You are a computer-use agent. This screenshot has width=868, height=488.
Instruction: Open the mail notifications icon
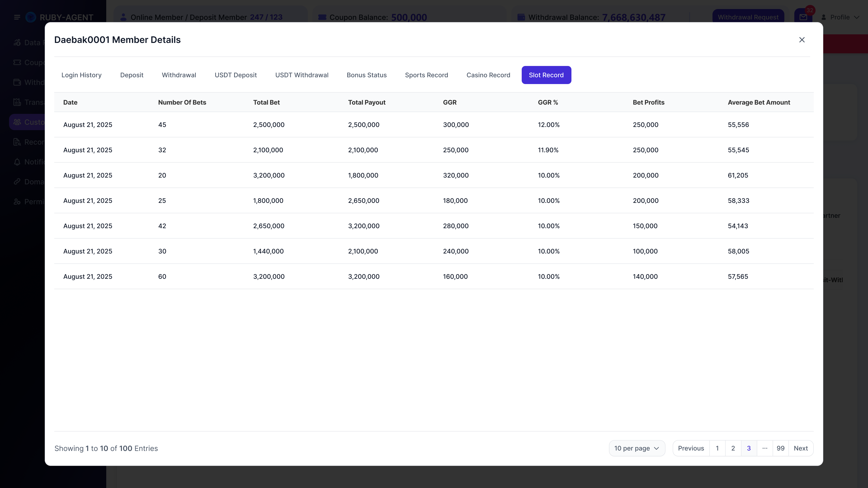coord(803,17)
